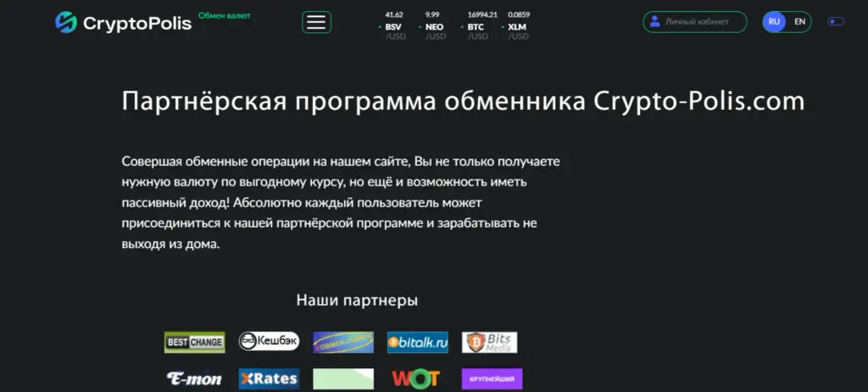The width and height of the screenshot is (868, 392).
Task: Select the NEO/USD ticker
Action: coord(433,25)
